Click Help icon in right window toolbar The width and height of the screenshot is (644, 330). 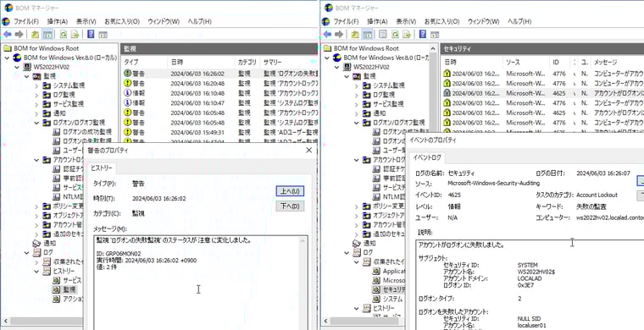(x=423, y=35)
